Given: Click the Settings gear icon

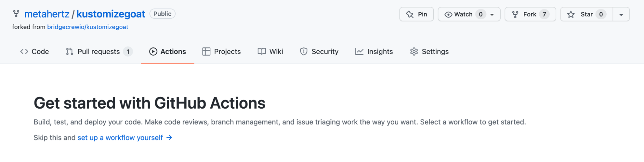Looking at the screenshot, I should (414, 51).
